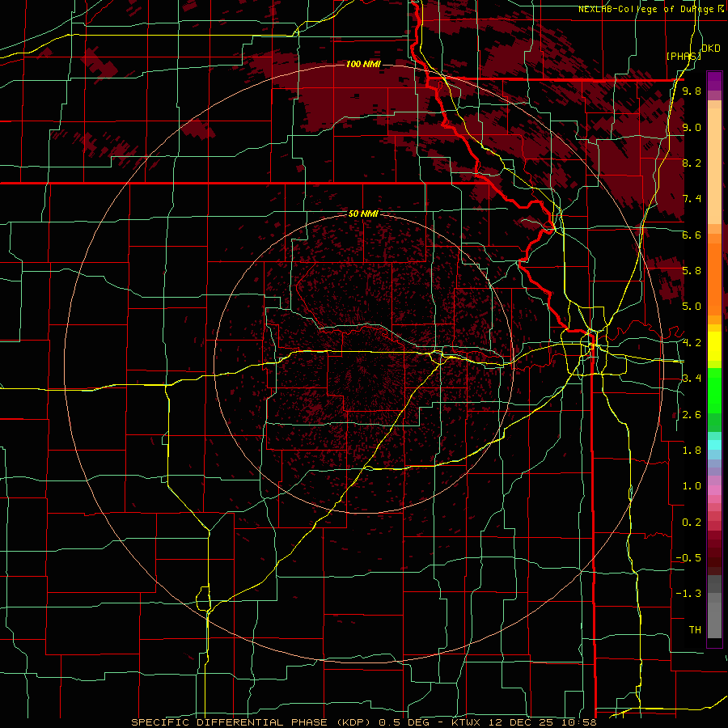Click the 4.2 value on the color scale
The image size is (728, 728).
click(692, 343)
